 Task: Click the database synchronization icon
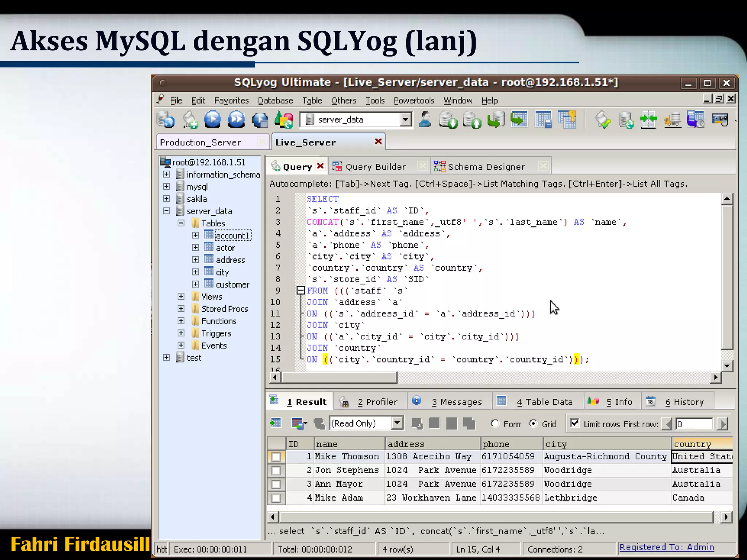point(626,120)
